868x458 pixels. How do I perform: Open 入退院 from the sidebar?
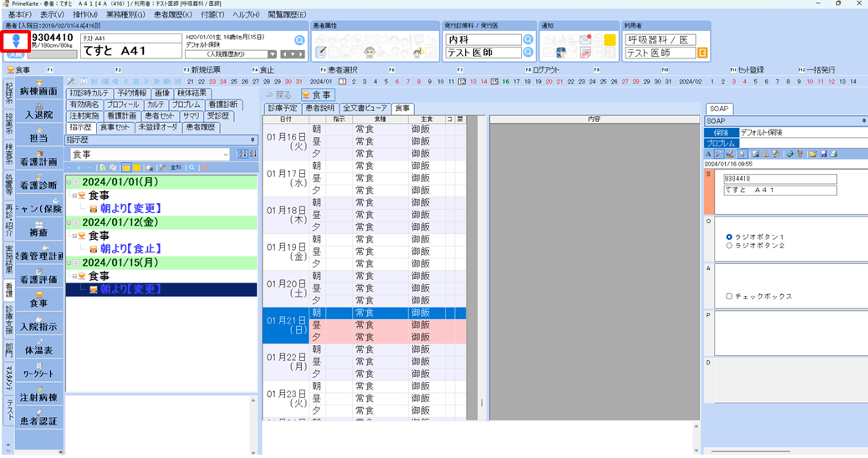click(x=38, y=112)
